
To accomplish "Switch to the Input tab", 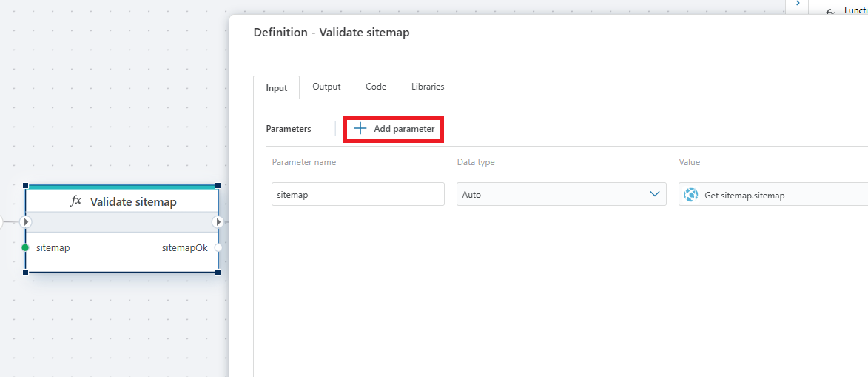I will (276, 87).
